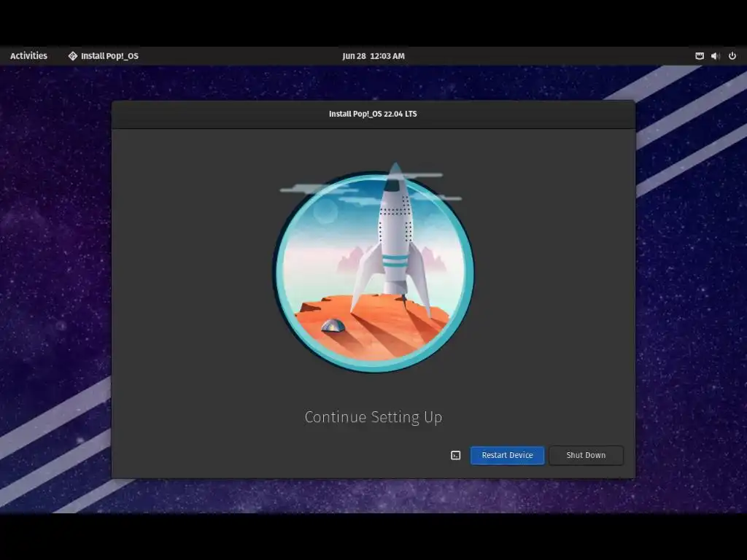
Task: Open the power system menu icon
Action: pos(732,55)
